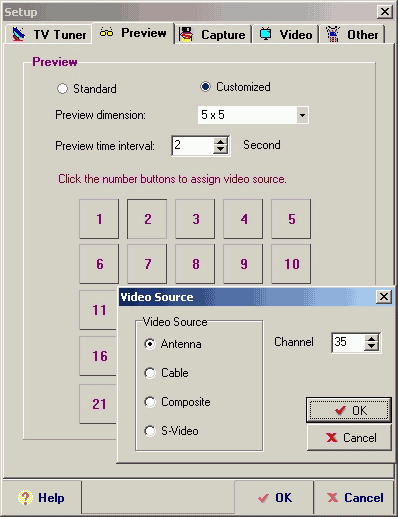398x517 pixels.
Task: Click the Other tab icon
Action: (333, 34)
